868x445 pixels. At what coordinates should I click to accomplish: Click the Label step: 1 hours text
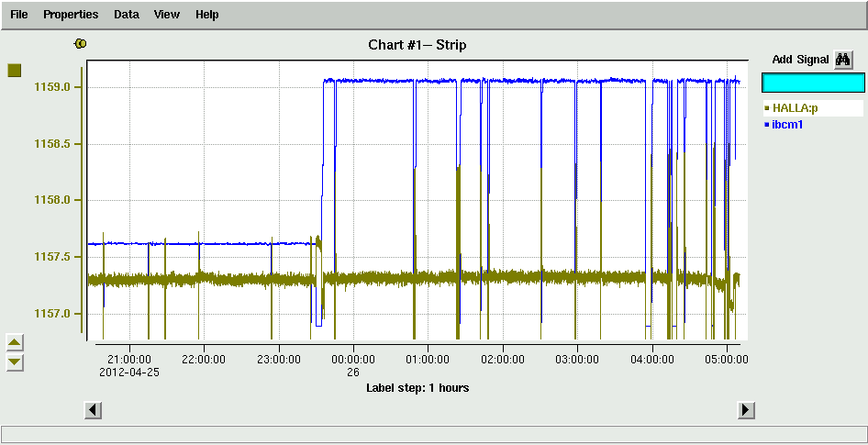point(417,388)
